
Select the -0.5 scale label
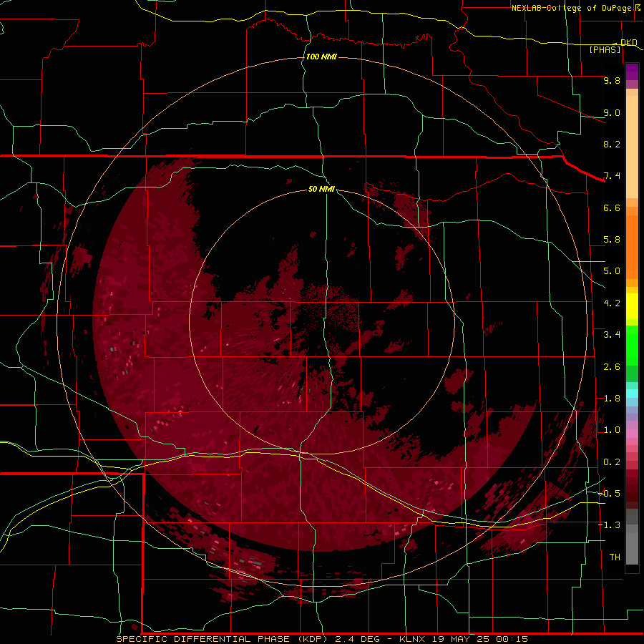[x=609, y=494]
